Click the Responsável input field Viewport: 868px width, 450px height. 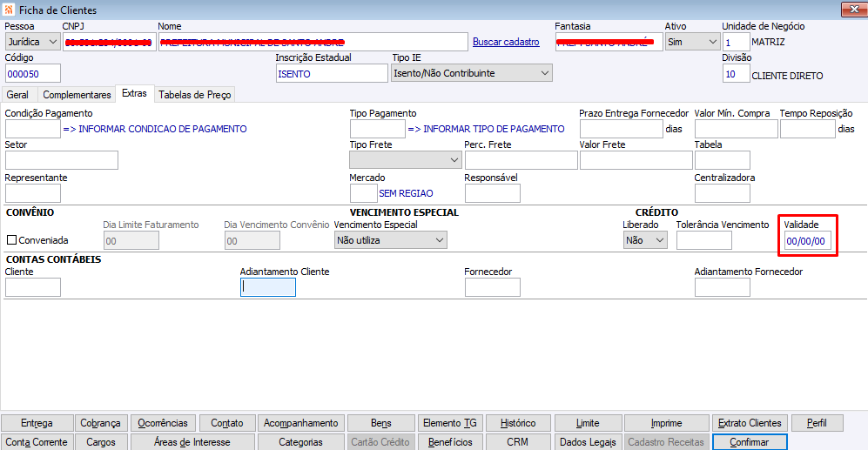click(x=493, y=193)
